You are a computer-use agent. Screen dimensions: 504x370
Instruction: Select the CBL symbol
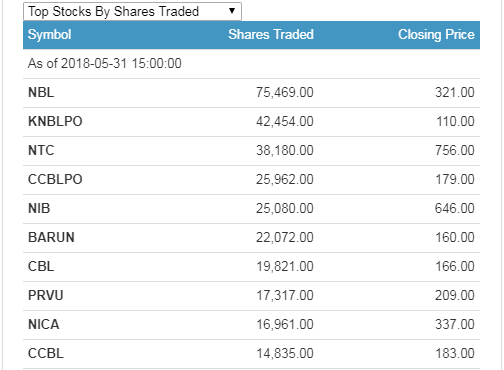[x=41, y=266]
